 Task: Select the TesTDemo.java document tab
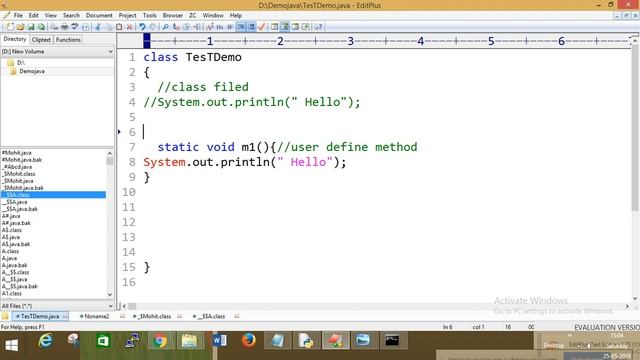click(40, 316)
